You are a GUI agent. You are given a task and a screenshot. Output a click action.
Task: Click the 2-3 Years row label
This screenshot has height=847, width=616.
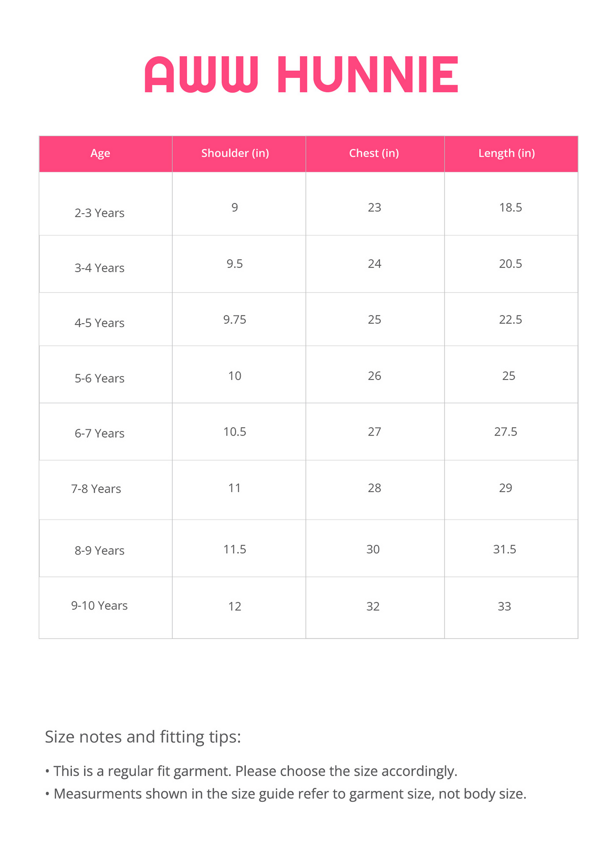[99, 213]
